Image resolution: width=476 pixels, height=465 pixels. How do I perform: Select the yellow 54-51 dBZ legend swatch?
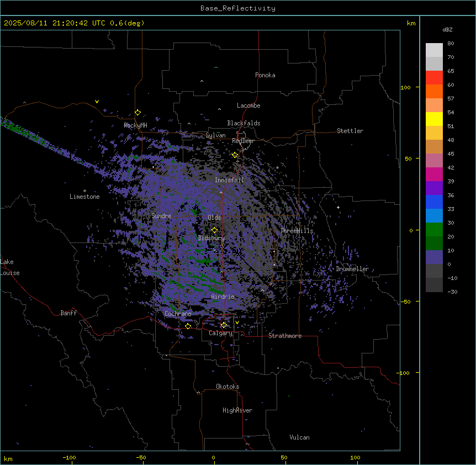click(x=434, y=119)
